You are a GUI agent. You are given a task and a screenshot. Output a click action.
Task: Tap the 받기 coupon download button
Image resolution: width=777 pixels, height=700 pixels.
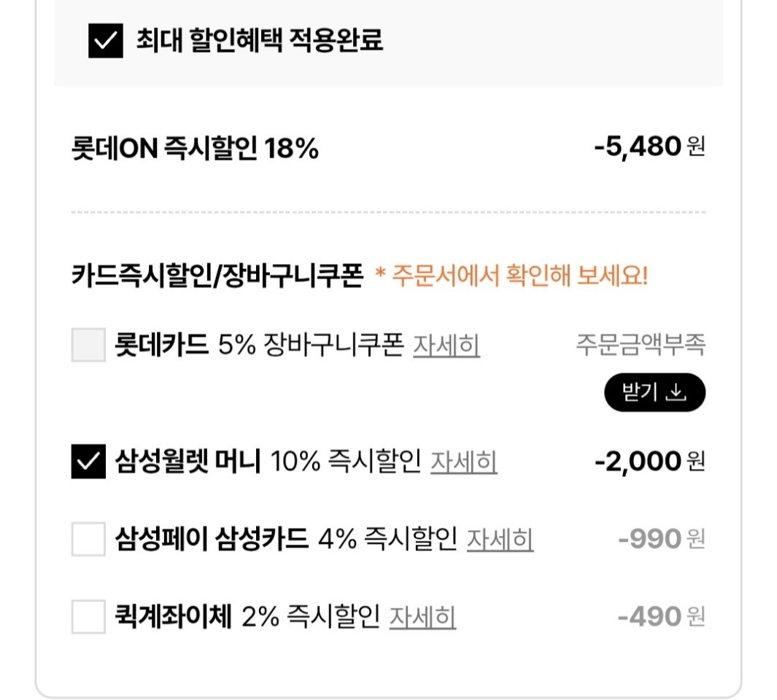[653, 392]
